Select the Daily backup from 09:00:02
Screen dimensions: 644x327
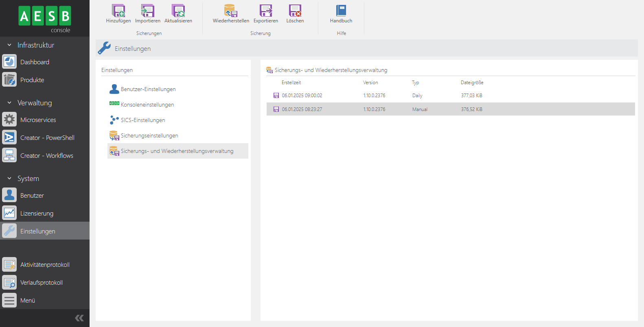[x=302, y=96]
